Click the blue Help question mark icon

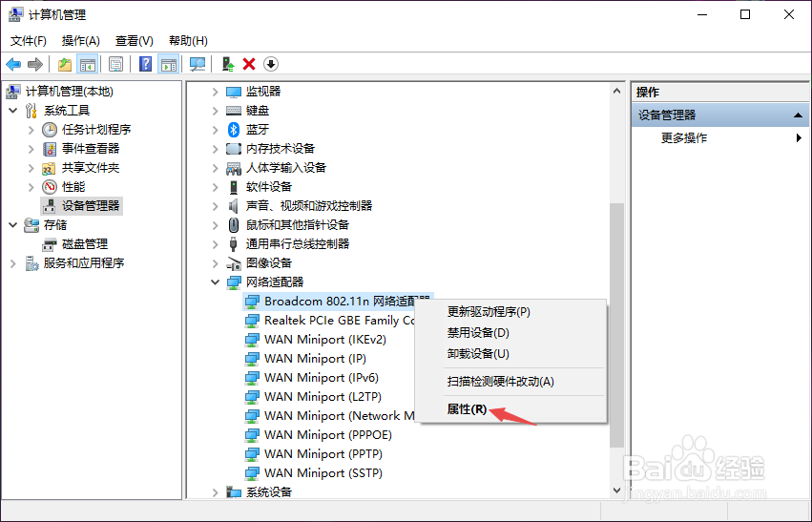pyautogui.click(x=146, y=64)
